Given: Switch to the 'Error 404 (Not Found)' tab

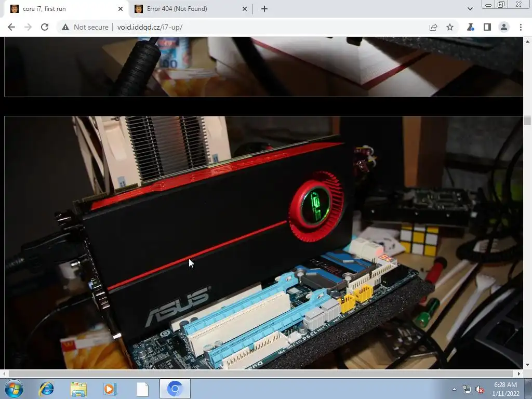Looking at the screenshot, I should [x=191, y=9].
